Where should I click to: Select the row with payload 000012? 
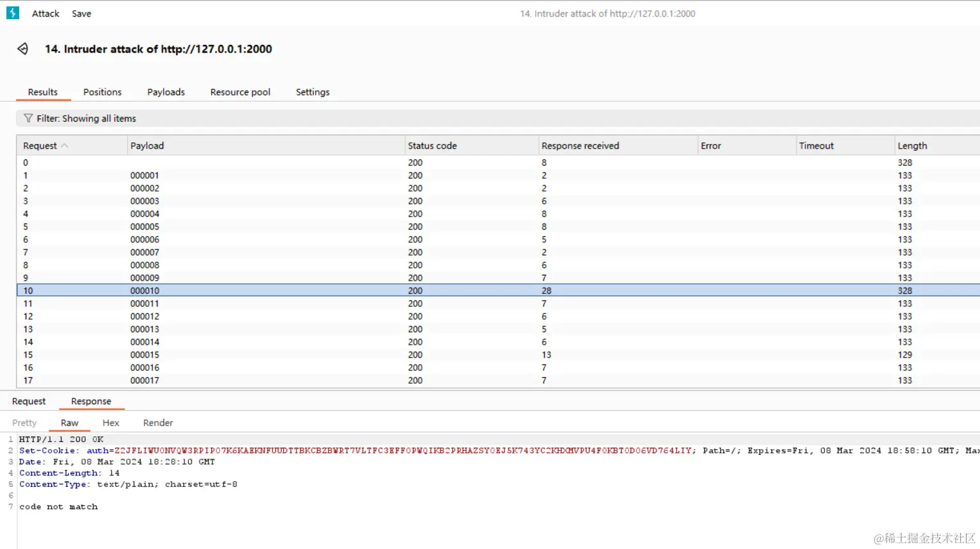tap(498, 316)
